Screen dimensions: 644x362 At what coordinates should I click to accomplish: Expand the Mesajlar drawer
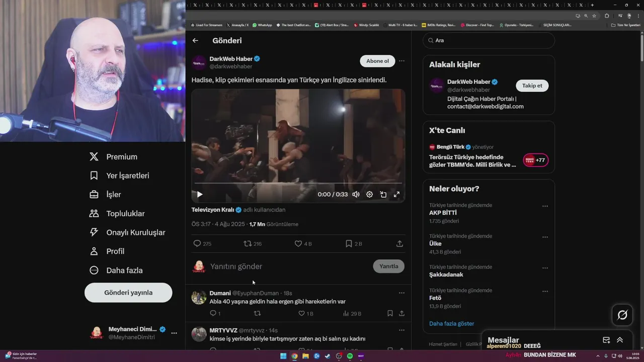click(x=620, y=340)
